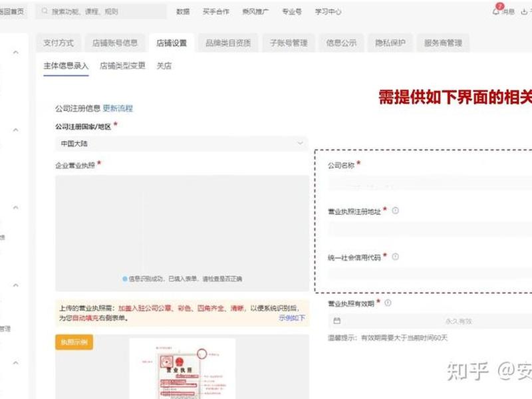Image resolution: width=532 pixels, height=399 pixels.
Task: Open the 品牌类目资质 tab
Action: pyautogui.click(x=228, y=43)
